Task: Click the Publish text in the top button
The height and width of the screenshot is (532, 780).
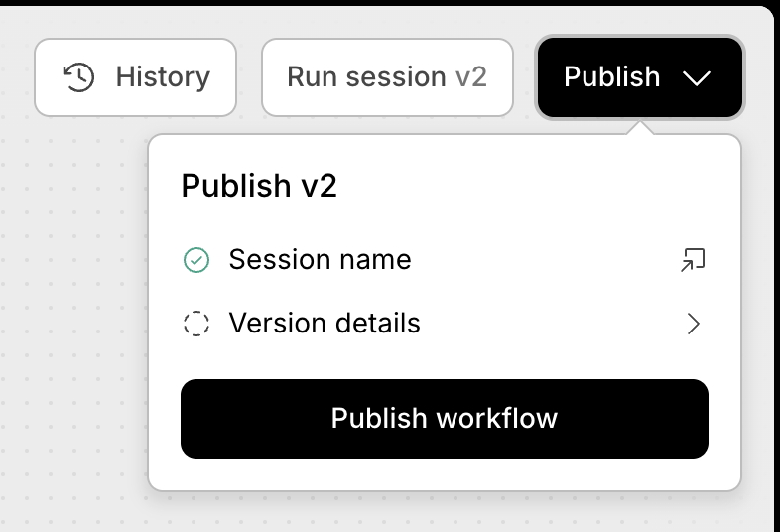Action: [612, 77]
